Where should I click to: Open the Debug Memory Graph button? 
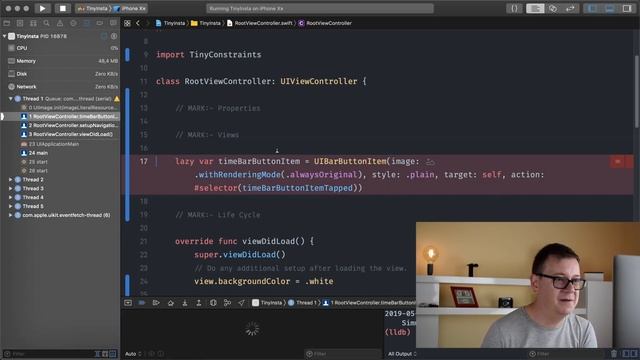coord(227,303)
